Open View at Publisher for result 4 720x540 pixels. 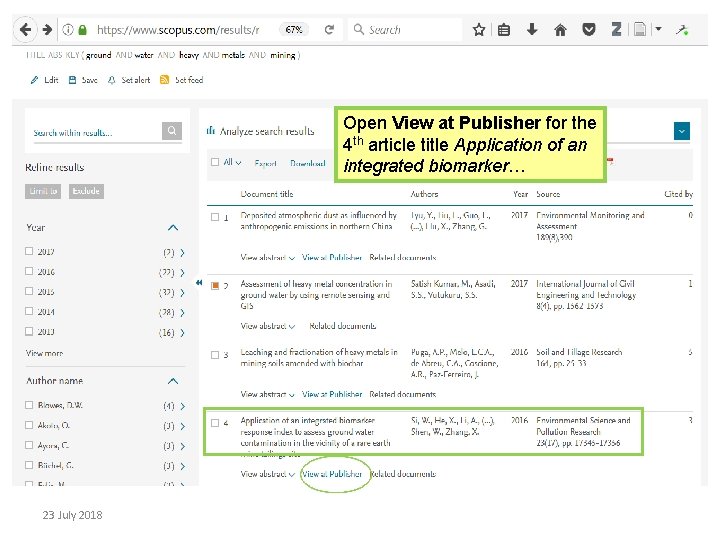click(x=332, y=474)
